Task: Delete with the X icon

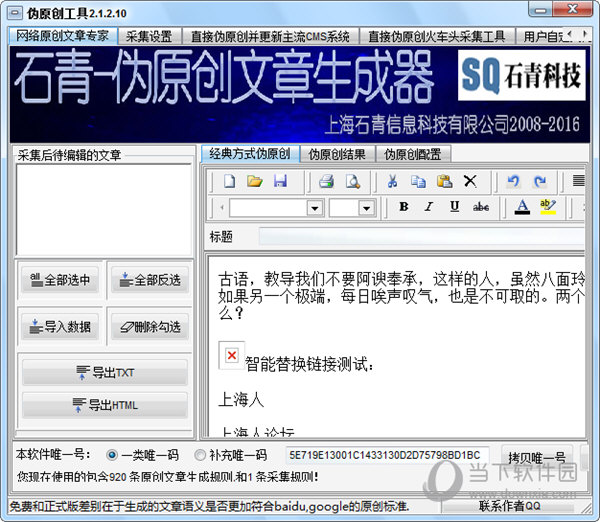Action: pyautogui.click(x=470, y=181)
